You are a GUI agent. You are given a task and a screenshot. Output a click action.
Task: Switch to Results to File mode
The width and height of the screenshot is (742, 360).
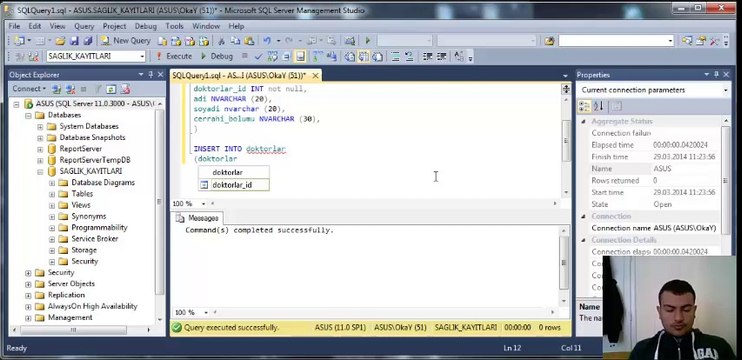point(377,56)
